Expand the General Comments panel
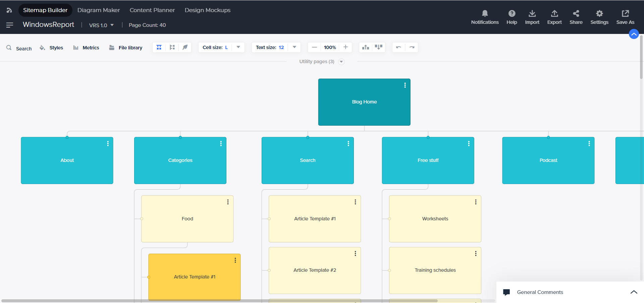644x303 pixels. [634, 292]
